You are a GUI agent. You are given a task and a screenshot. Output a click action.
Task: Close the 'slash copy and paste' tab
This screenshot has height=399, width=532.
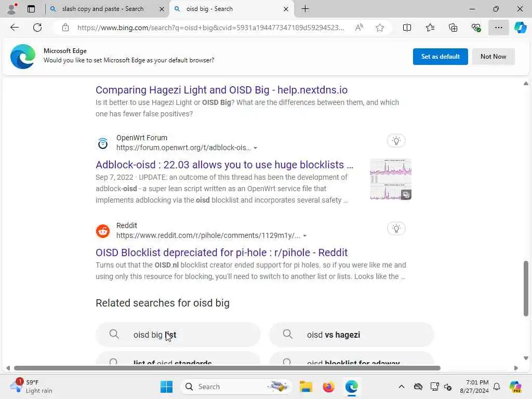coord(162,9)
